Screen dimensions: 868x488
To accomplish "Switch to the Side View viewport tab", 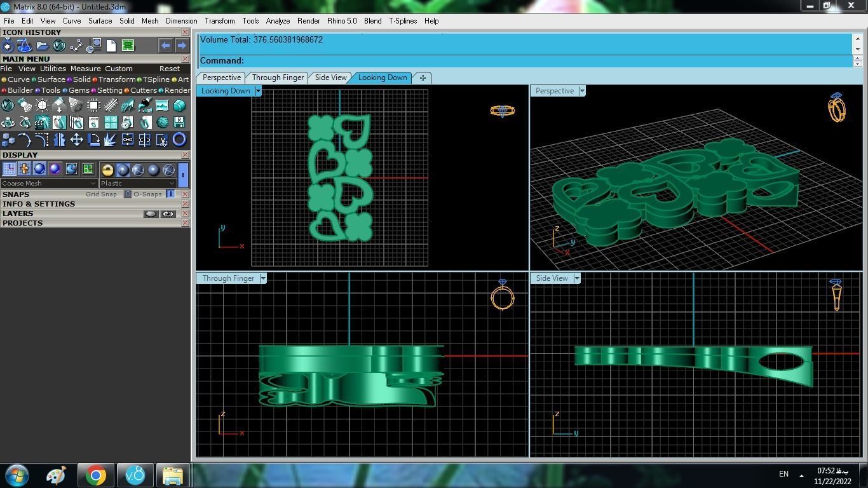I will (x=331, y=78).
